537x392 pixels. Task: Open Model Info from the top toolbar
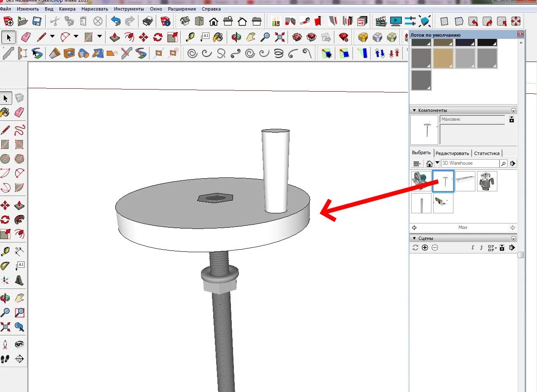(x=165, y=21)
